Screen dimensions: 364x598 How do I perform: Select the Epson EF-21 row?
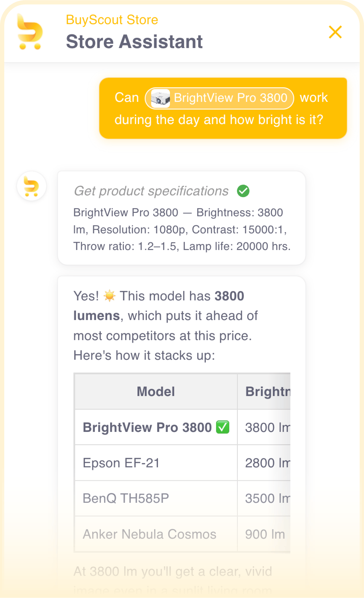(x=182, y=463)
